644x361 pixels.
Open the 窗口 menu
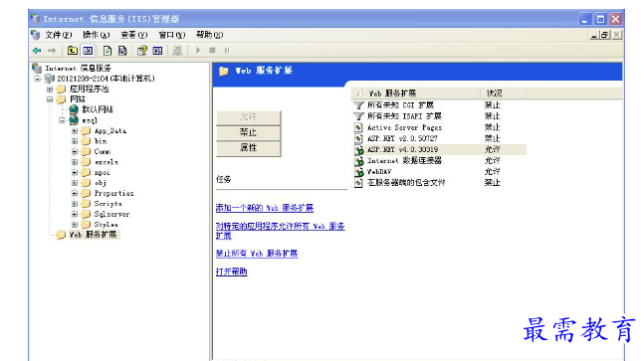click(x=171, y=35)
